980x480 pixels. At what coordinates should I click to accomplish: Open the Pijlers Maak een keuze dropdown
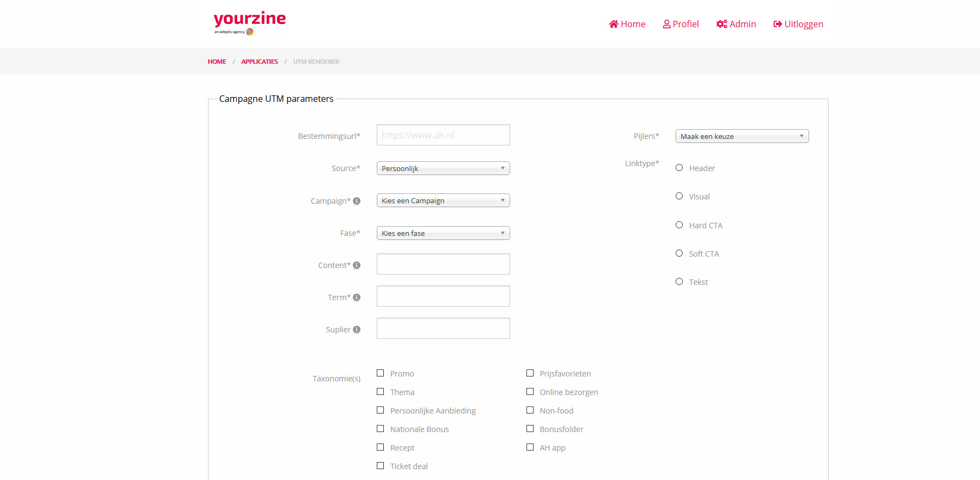tap(742, 136)
